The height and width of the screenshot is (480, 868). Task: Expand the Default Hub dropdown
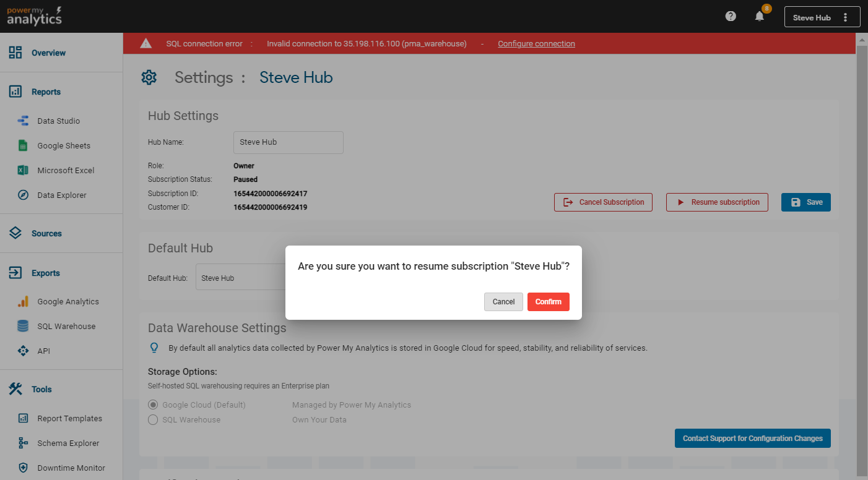[x=240, y=278]
